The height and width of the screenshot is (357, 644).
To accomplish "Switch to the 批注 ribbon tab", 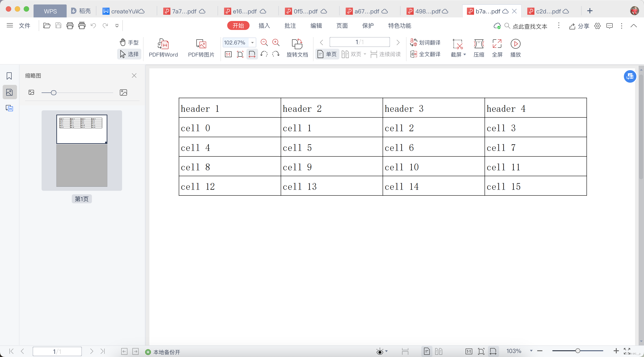I will pos(290,26).
